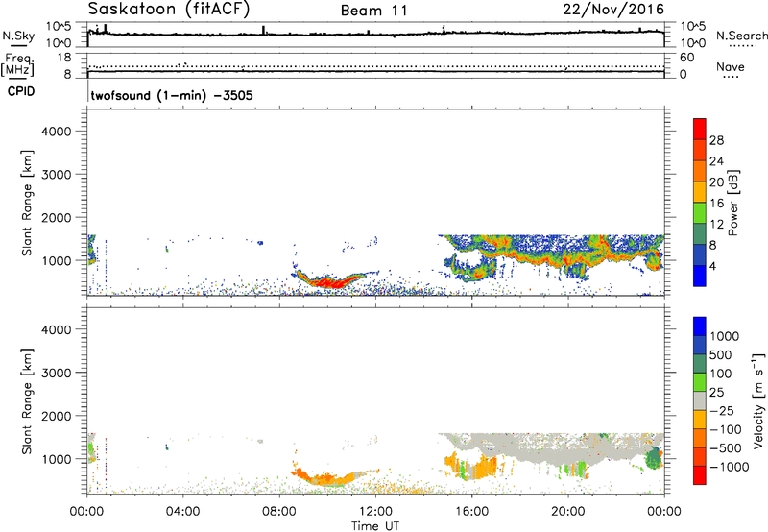Click the '04:00' time axis tick label

pyautogui.click(x=182, y=512)
